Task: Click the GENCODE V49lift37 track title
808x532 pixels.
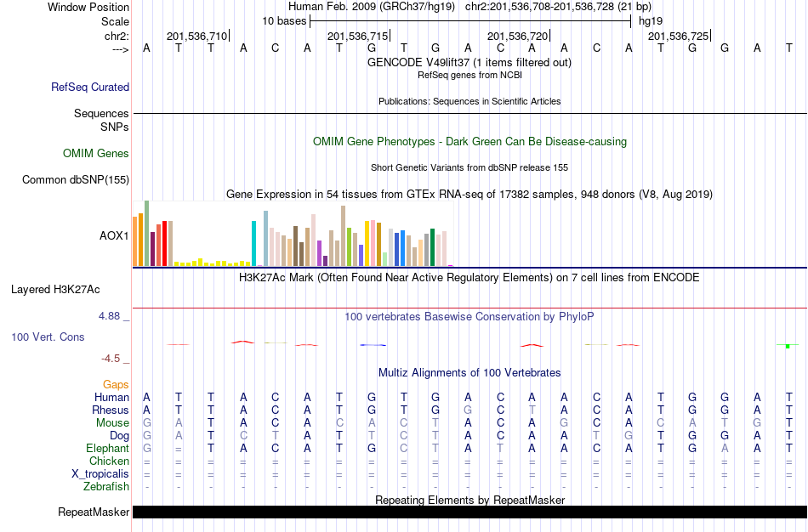Action: click(469, 62)
